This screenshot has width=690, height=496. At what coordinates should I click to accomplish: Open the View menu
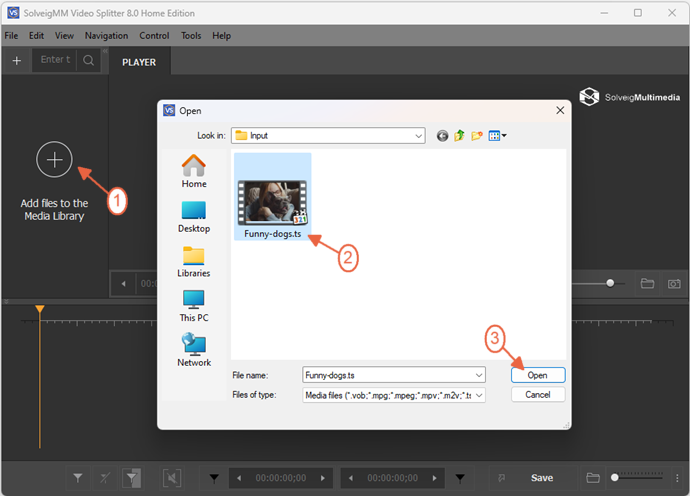64,36
